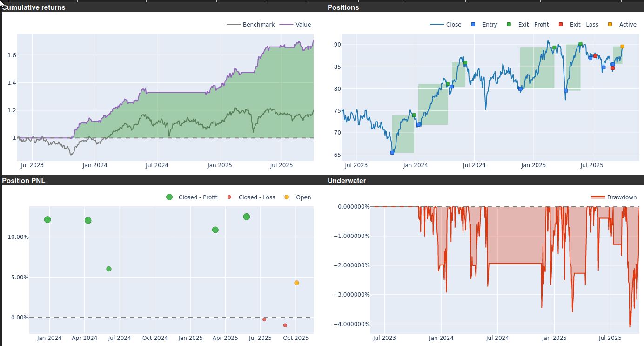Viewport: 644px width, 346px height.
Task: Click the orange open position dot near Oct 2025
Action: tap(296, 283)
